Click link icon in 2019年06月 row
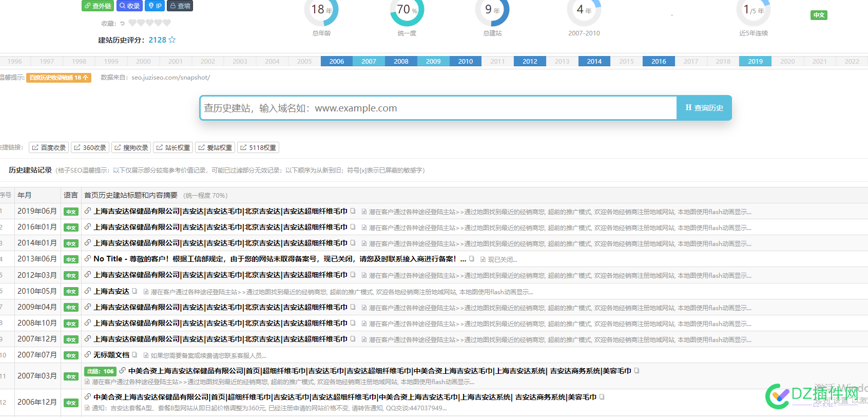The height and width of the screenshot is (417, 868). (88, 211)
